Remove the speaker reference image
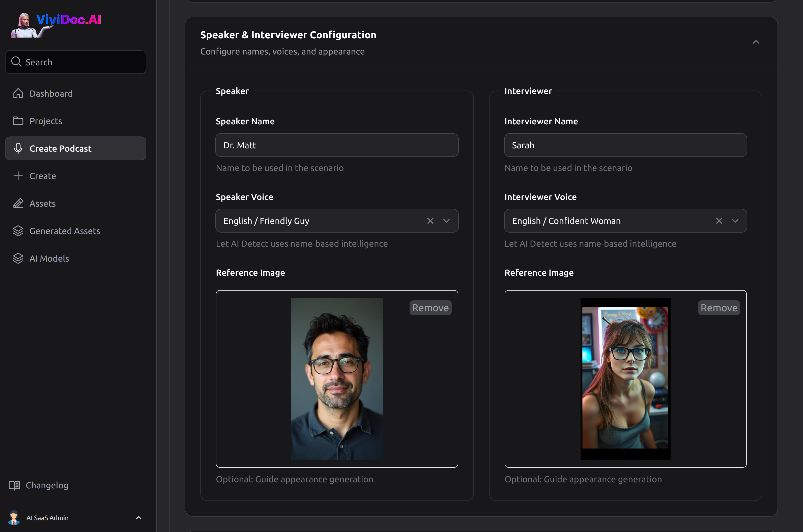The image size is (803, 532). coord(430,308)
